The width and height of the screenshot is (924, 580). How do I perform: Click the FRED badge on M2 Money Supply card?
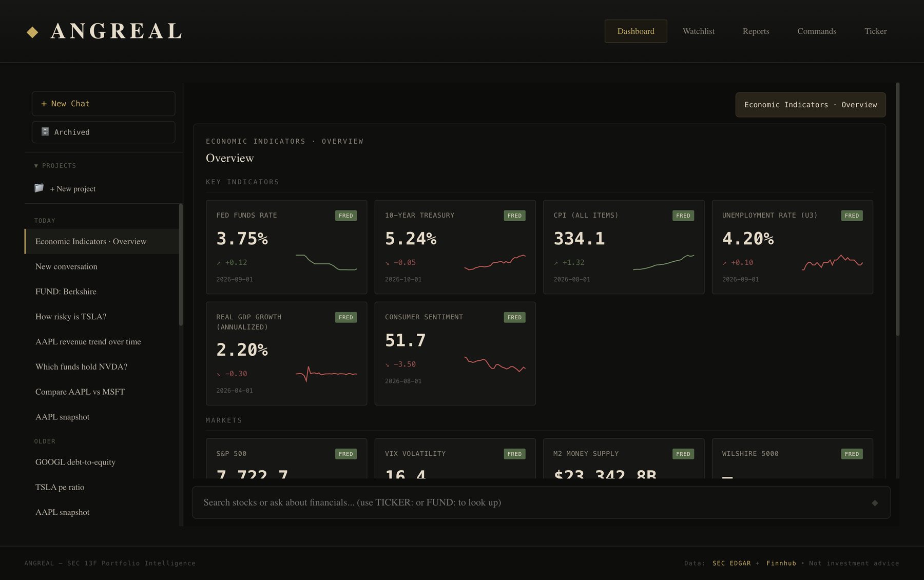tap(683, 454)
